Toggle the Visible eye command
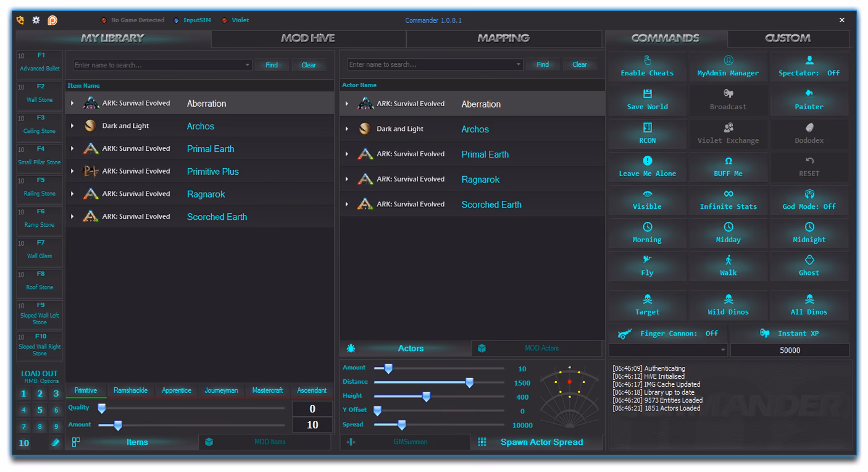The image size is (868, 472). [x=647, y=200]
